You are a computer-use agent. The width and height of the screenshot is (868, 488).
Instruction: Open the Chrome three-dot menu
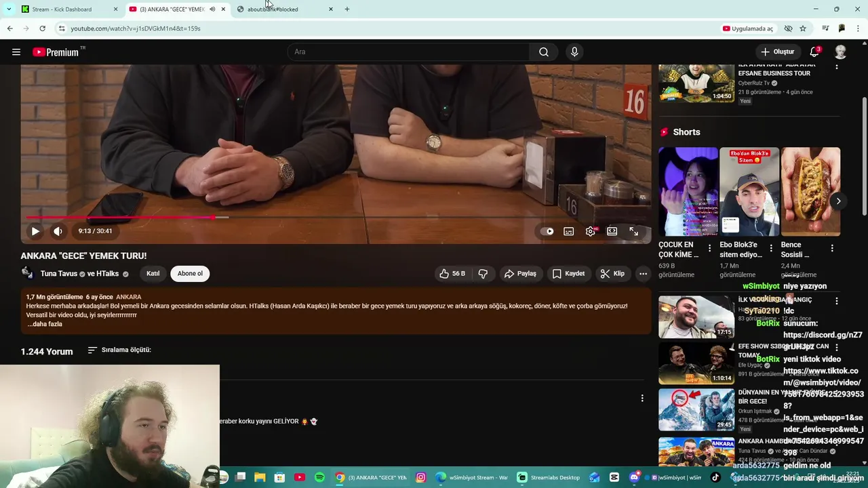(859, 28)
